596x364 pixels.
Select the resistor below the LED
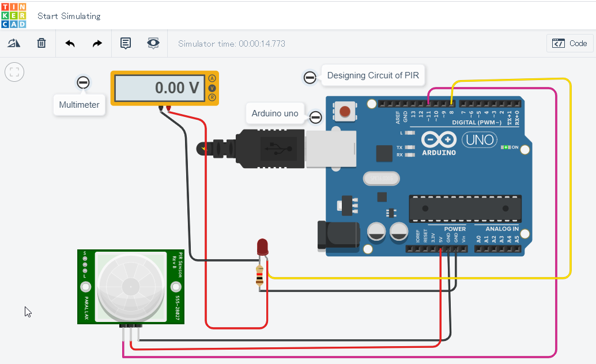coord(259,275)
